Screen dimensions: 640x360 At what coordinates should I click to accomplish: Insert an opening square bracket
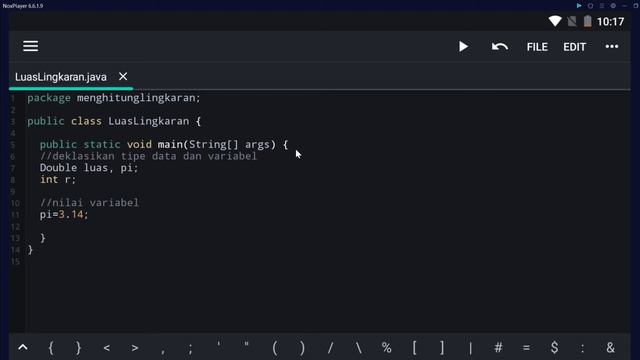414,348
